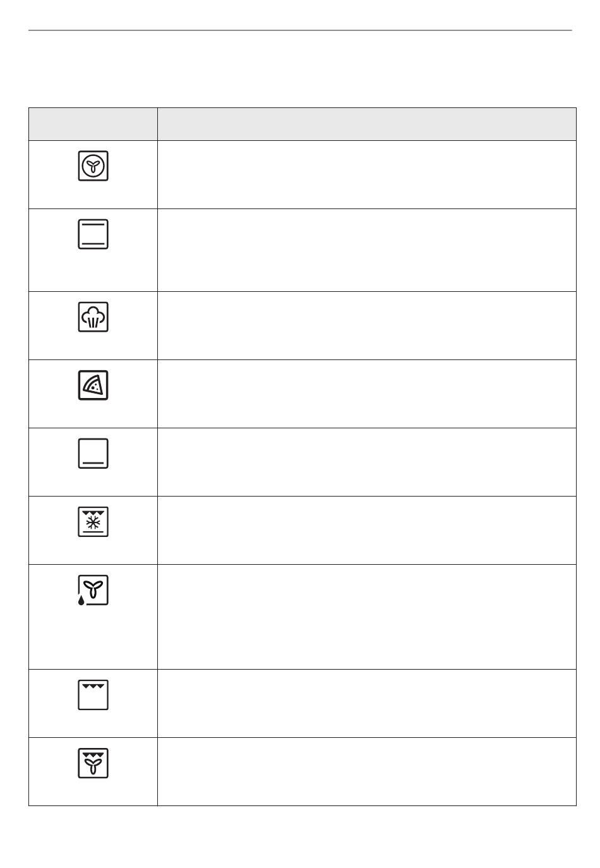Image resolution: width=600 pixels, height=868 pixels.
Task: Click the empty left header cell of the table
Action: point(93,124)
